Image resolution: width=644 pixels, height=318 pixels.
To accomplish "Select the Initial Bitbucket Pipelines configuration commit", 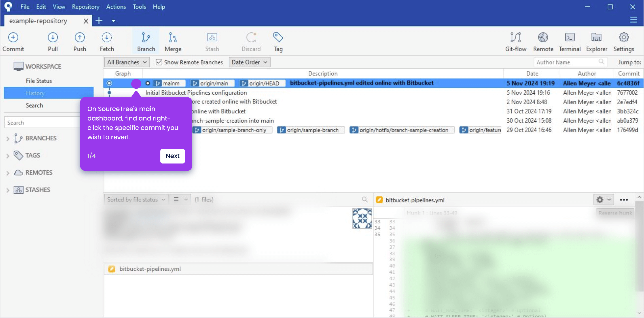I will click(x=373, y=93).
